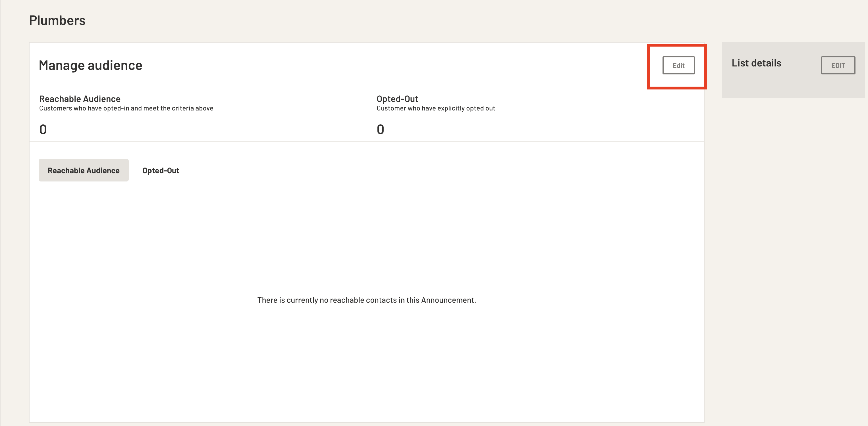Click 'Customer who have explicitly opted out' text
This screenshot has width=868, height=426.
(436, 108)
